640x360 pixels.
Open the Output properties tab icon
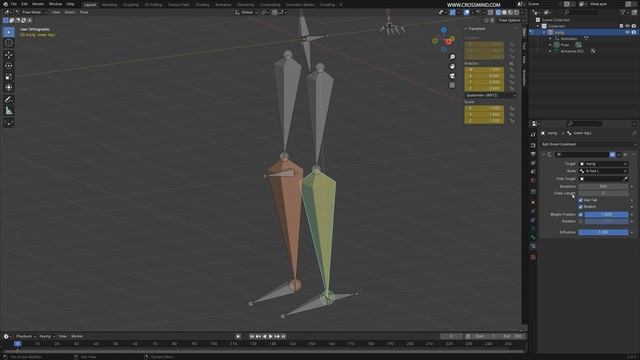pos(533,154)
